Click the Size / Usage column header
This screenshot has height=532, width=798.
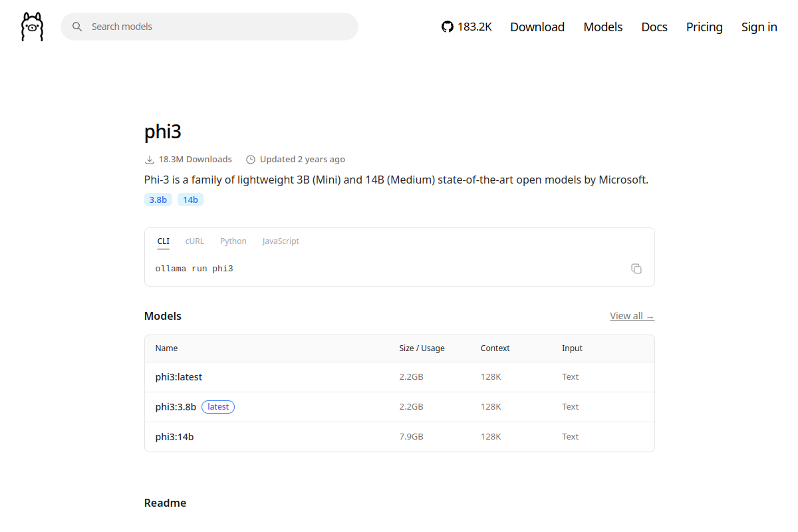tap(422, 348)
